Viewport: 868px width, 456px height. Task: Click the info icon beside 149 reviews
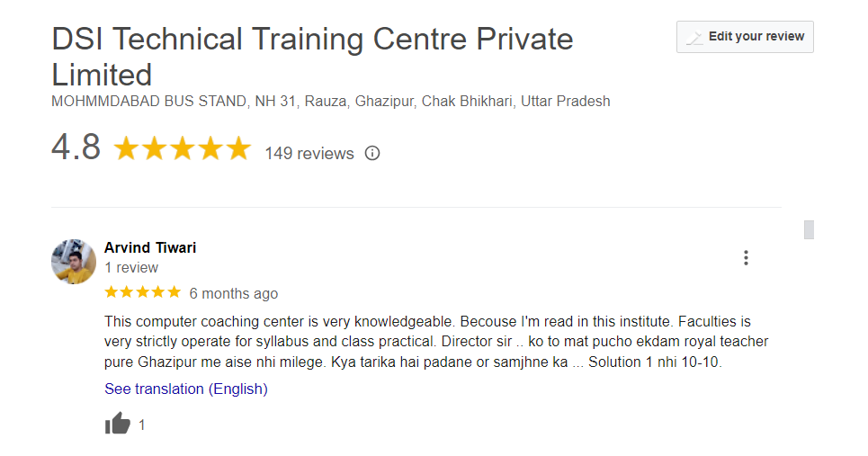[x=372, y=153]
